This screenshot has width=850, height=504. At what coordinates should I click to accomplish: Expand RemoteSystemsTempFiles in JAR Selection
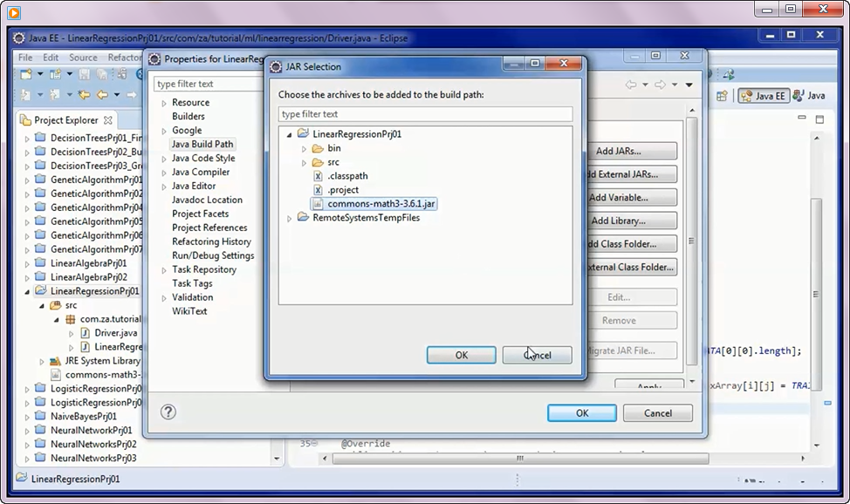click(x=289, y=218)
